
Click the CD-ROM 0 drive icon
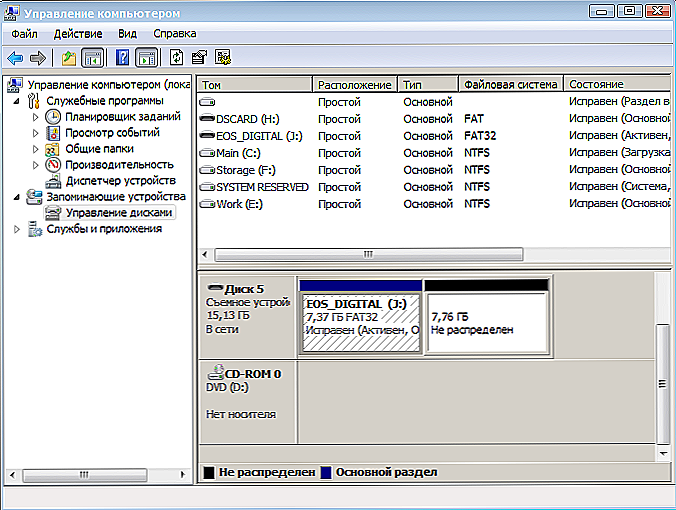coord(216,372)
